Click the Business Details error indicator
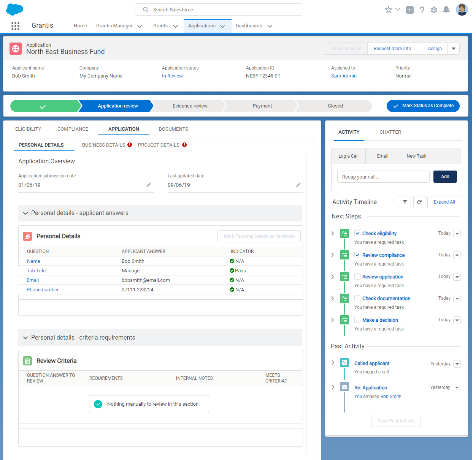The width and height of the screenshot is (476, 460). (x=130, y=145)
